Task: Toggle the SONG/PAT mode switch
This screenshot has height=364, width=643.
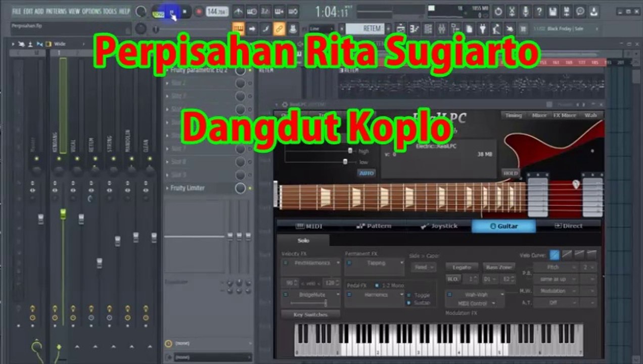Action: click(x=158, y=13)
